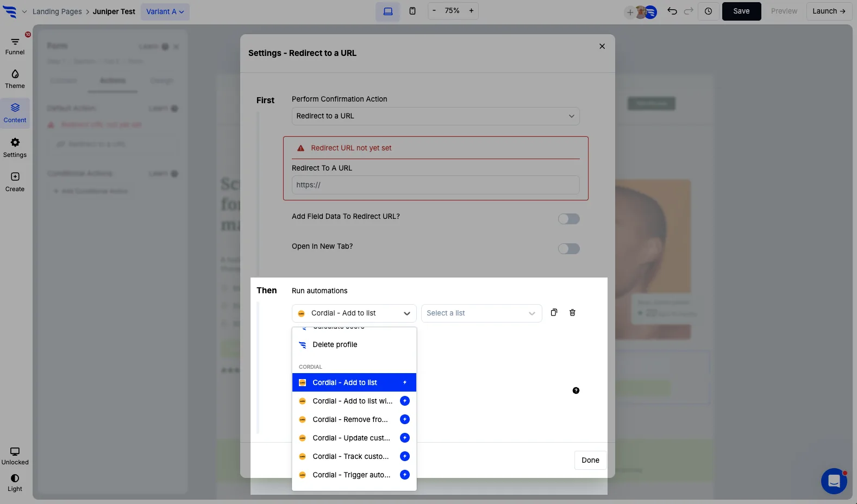
Task: Open version history clock icon
Action: click(709, 11)
